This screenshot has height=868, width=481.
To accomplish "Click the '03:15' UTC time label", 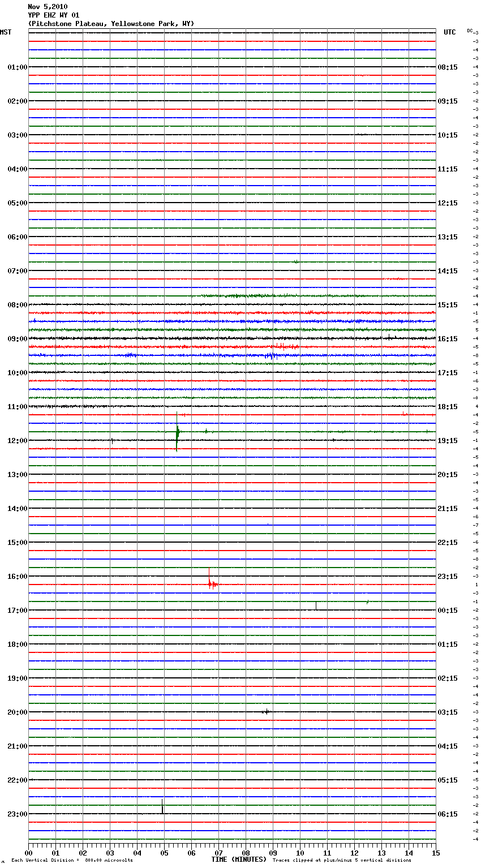I will (x=448, y=712).
